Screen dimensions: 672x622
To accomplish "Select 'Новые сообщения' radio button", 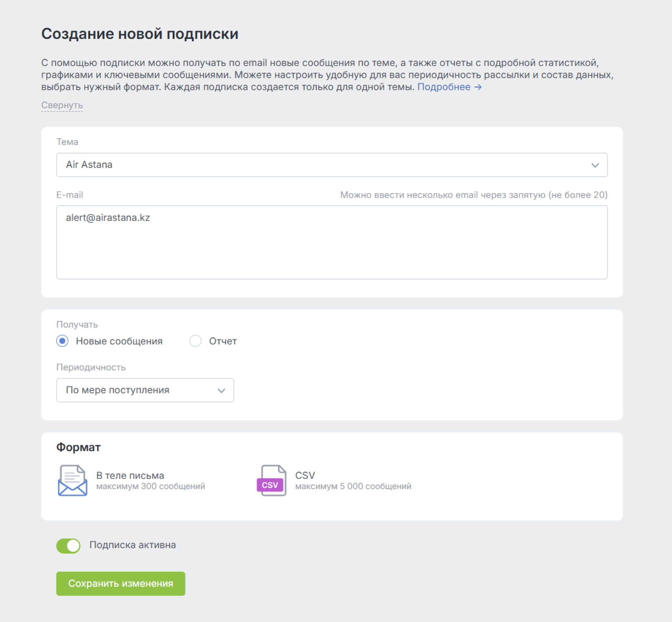I will [x=62, y=341].
